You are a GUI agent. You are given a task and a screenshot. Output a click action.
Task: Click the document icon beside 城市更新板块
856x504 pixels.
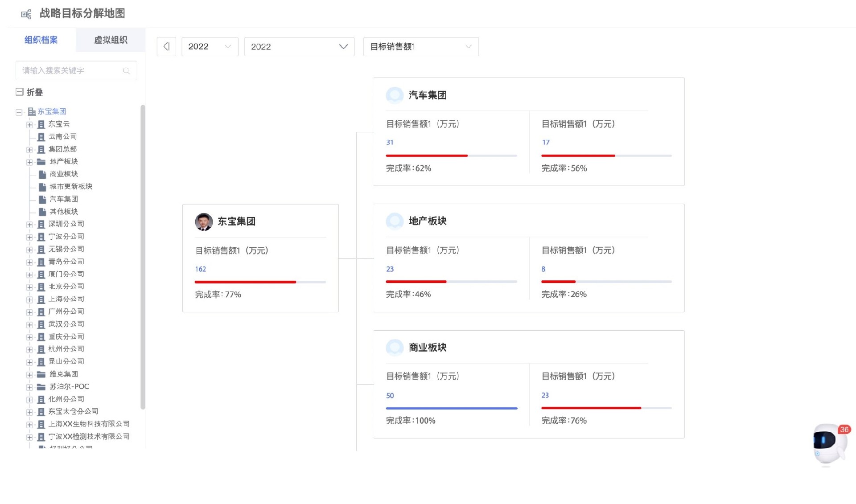pos(42,186)
